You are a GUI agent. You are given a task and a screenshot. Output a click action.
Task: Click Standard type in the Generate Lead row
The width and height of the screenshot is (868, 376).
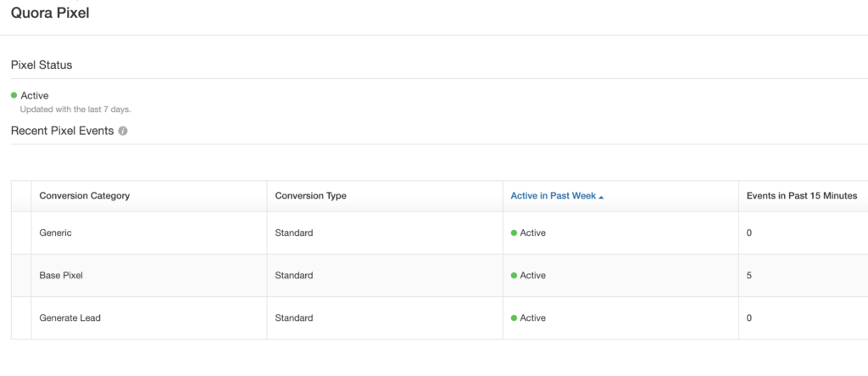294,318
